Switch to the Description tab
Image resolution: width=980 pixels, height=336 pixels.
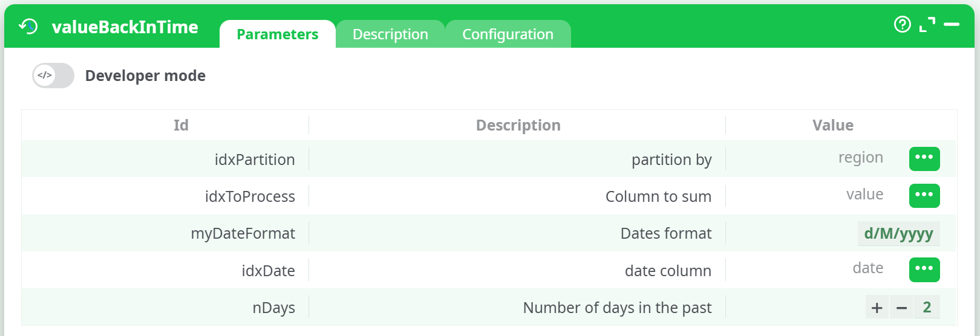[x=390, y=34]
